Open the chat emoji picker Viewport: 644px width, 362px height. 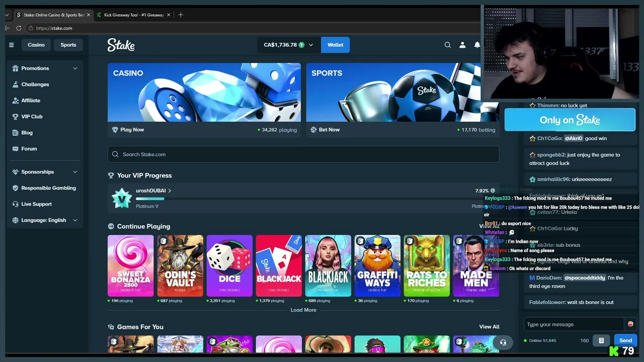[x=630, y=324]
